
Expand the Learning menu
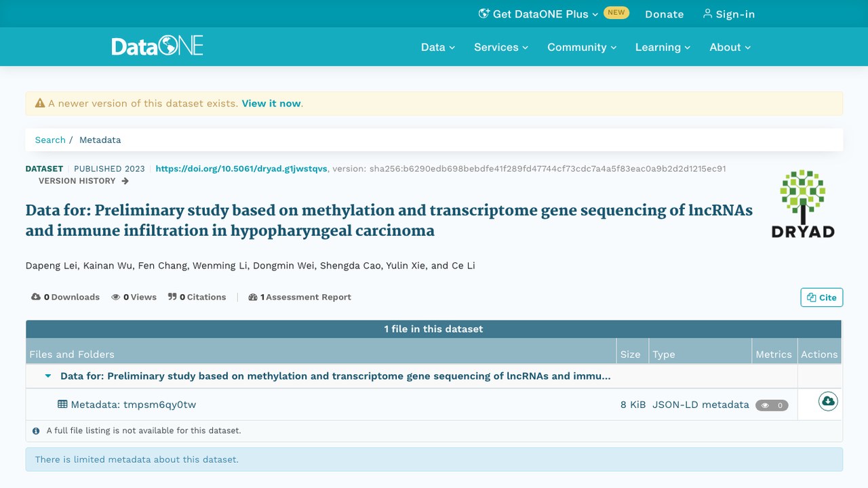[x=663, y=47]
